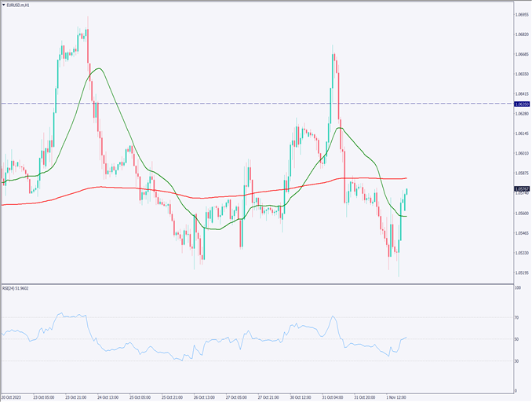Click the RSI(24) indicator label
Image resolution: width=532 pixels, height=402 pixels.
click(x=16, y=288)
